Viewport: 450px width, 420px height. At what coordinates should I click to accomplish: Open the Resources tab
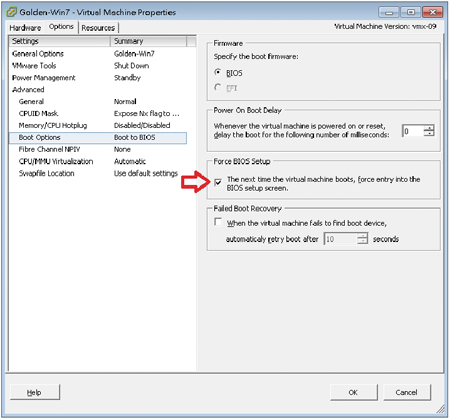tap(98, 28)
